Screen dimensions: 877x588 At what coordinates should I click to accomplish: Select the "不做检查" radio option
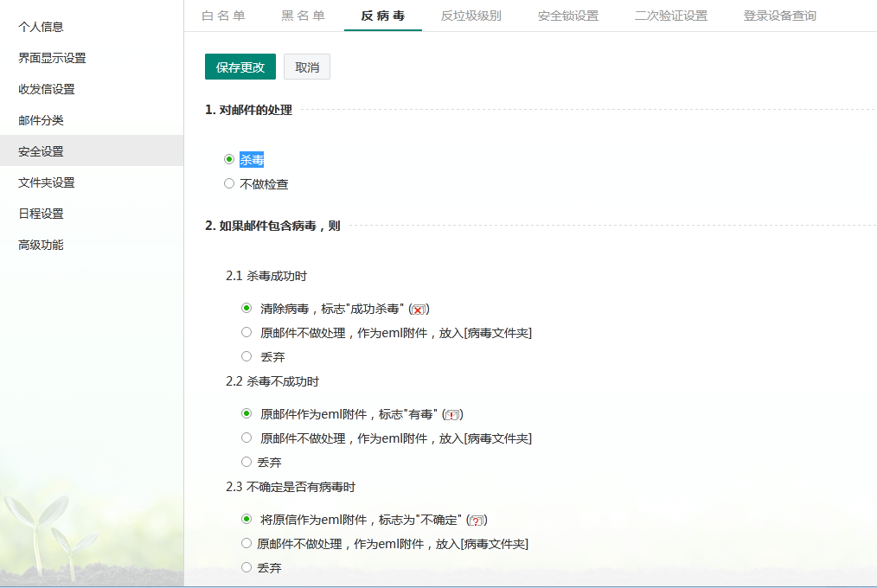(x=229, y=184)
